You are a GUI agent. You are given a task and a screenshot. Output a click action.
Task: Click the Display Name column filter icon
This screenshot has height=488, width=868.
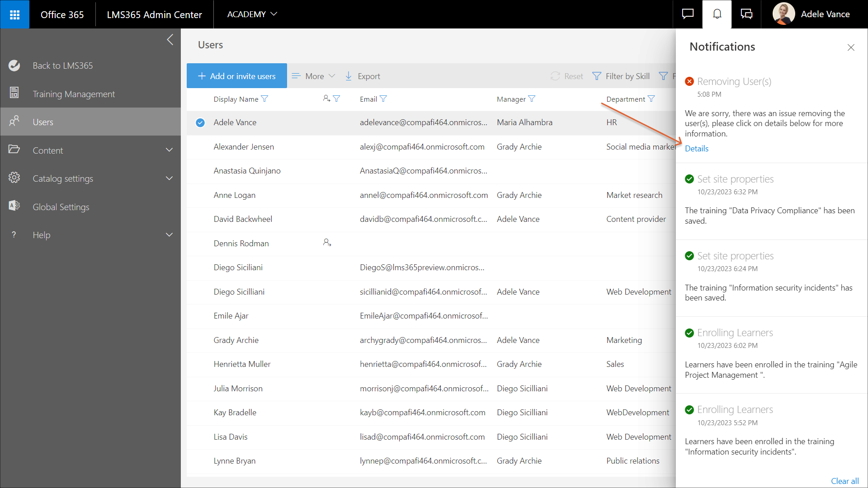265,99
